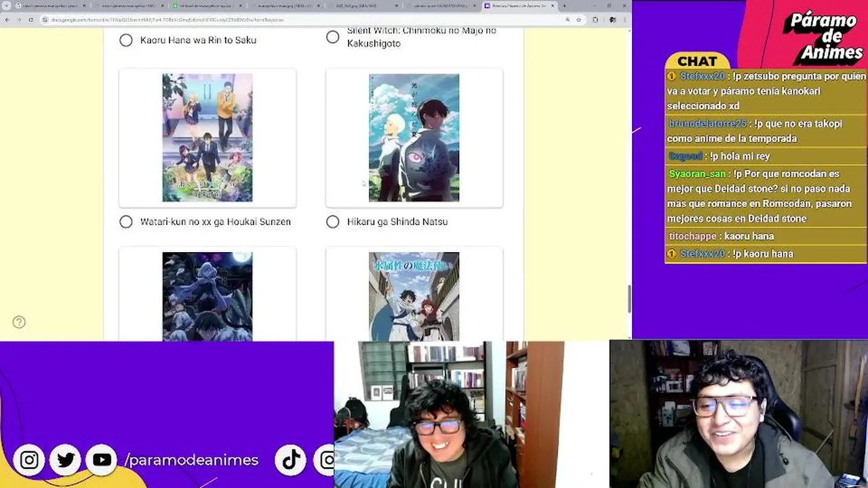This screenshot has width=868, height=488.
Task: Switch to the sixth browser tab
Action: tap(441, 6)
